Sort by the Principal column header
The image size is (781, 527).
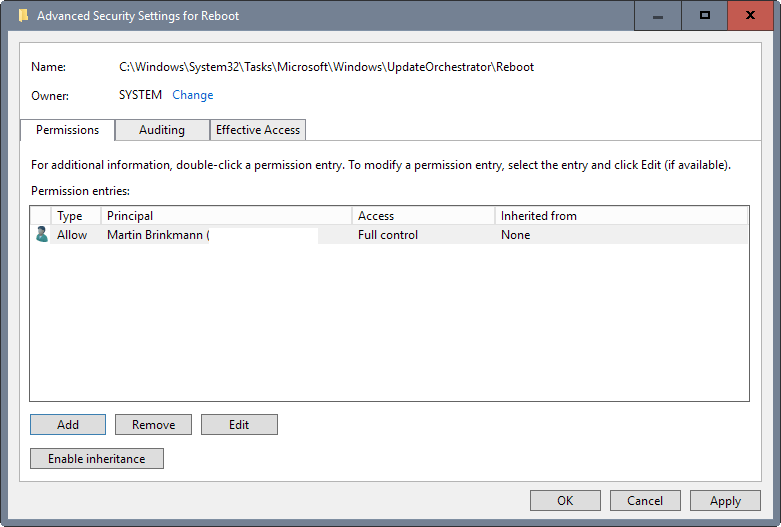(x=226, y=216)
